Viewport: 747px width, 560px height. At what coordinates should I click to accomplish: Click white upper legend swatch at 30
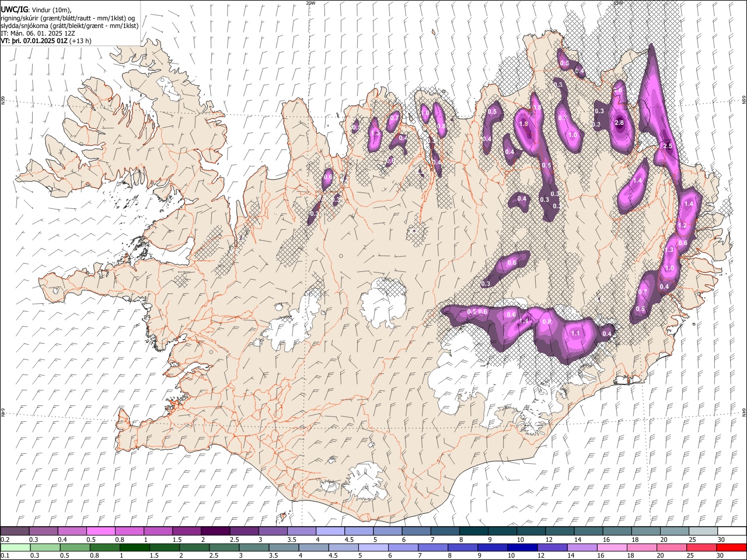tap(731, 531)
